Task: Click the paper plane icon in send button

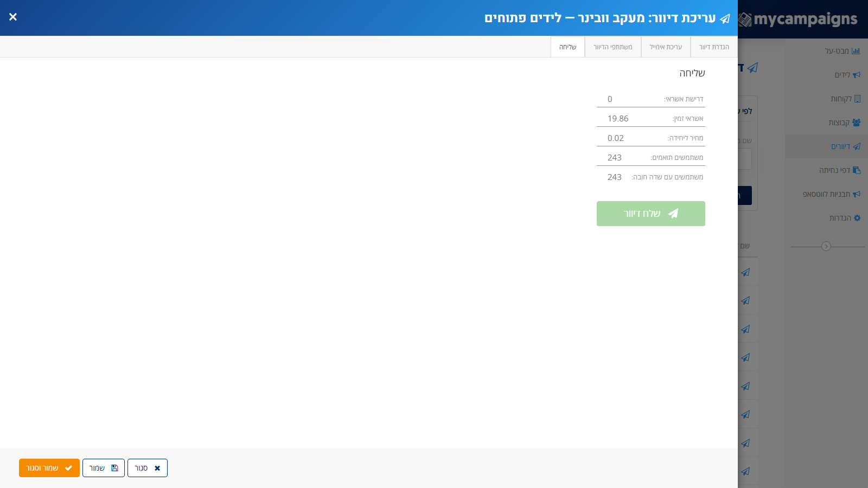Action: click(x=673, y=214)
